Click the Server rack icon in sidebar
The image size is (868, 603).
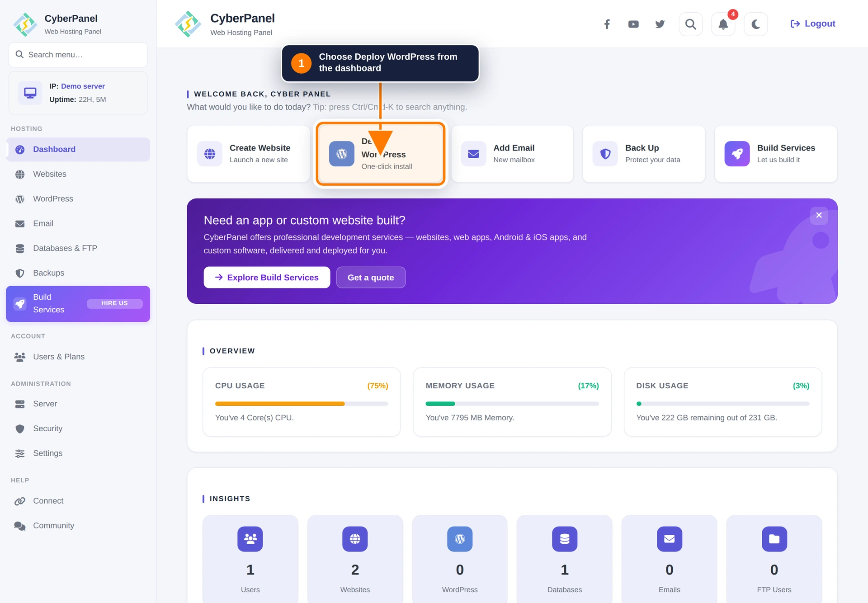(x=20, y=404)
